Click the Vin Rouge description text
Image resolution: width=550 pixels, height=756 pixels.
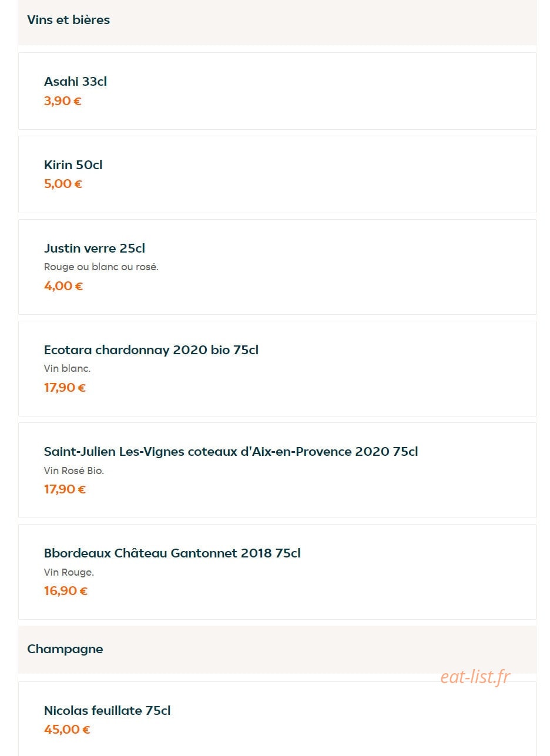69,572
